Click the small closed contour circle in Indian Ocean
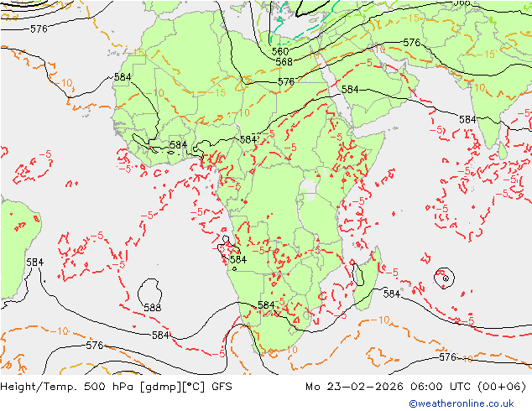The width and height of the screenshot is (532, 411). pyautogui.click(x=444, y=278)
